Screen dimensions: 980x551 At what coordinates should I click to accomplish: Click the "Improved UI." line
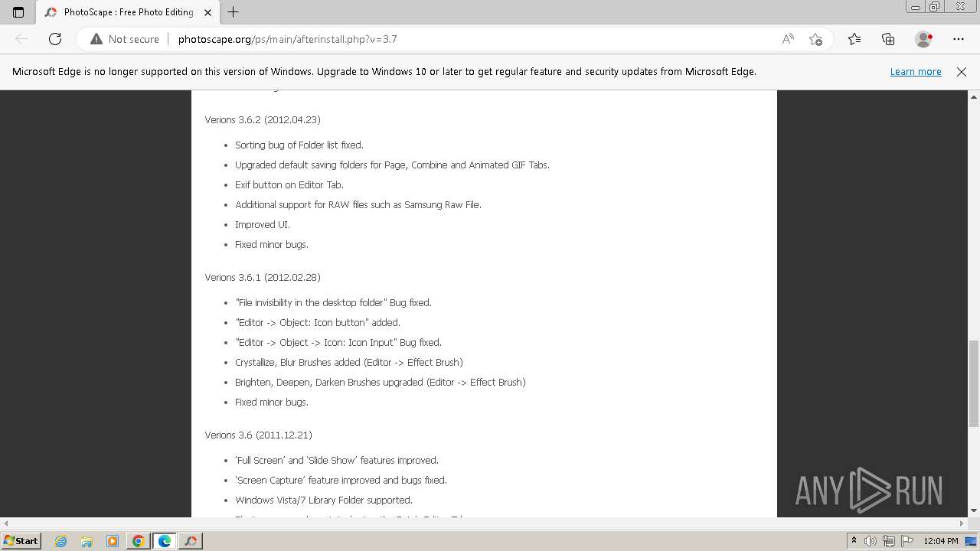(x=263, y=224)
